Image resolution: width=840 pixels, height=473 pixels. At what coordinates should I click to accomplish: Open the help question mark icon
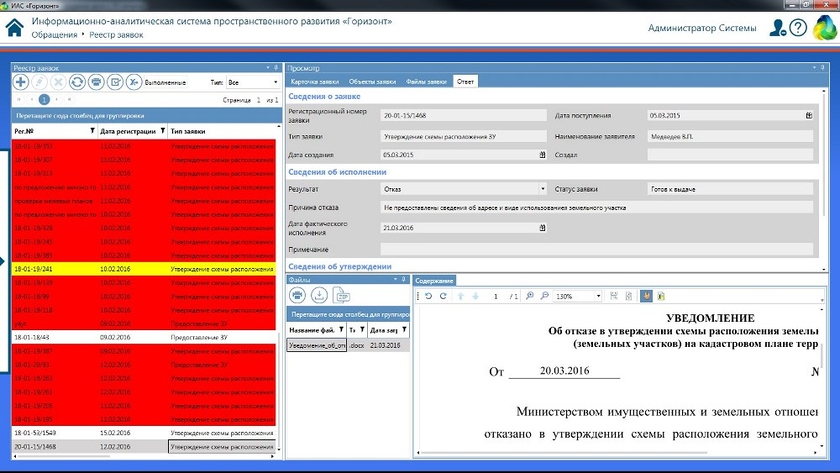point(797,28)
